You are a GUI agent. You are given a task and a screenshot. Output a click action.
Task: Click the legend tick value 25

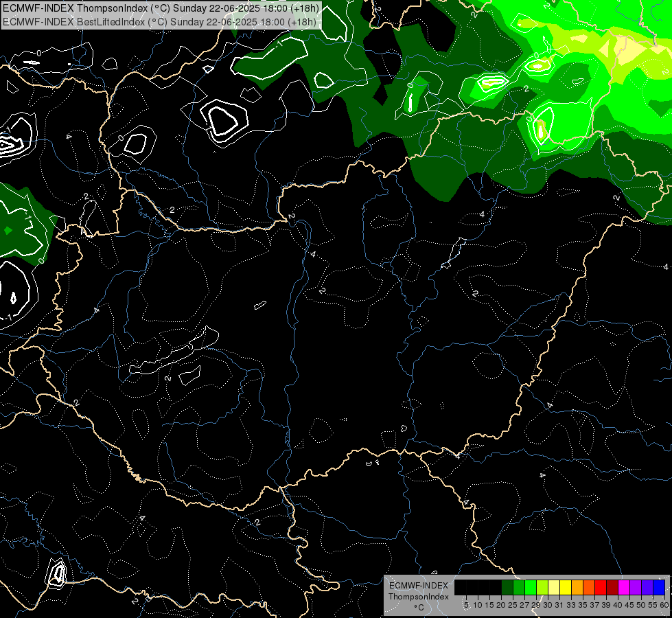point(513,605)
